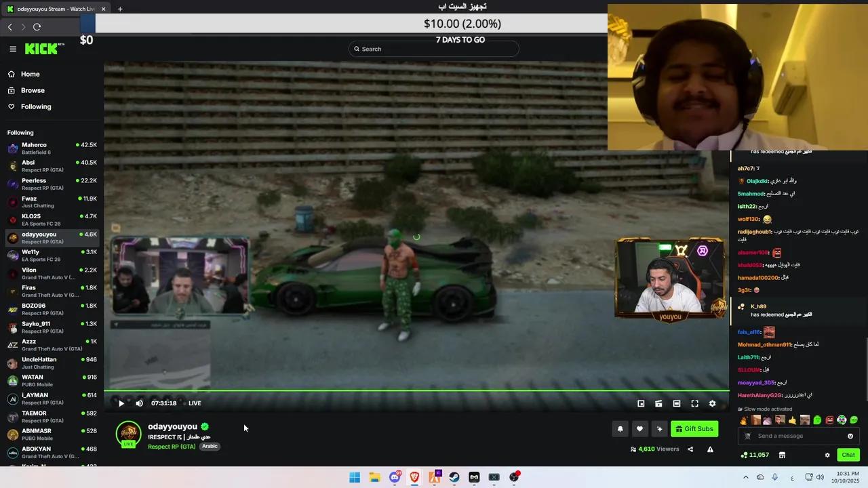Screen dimensions: 868x488
Task: Open Steam from taskbar
Action: coord(454,477)
